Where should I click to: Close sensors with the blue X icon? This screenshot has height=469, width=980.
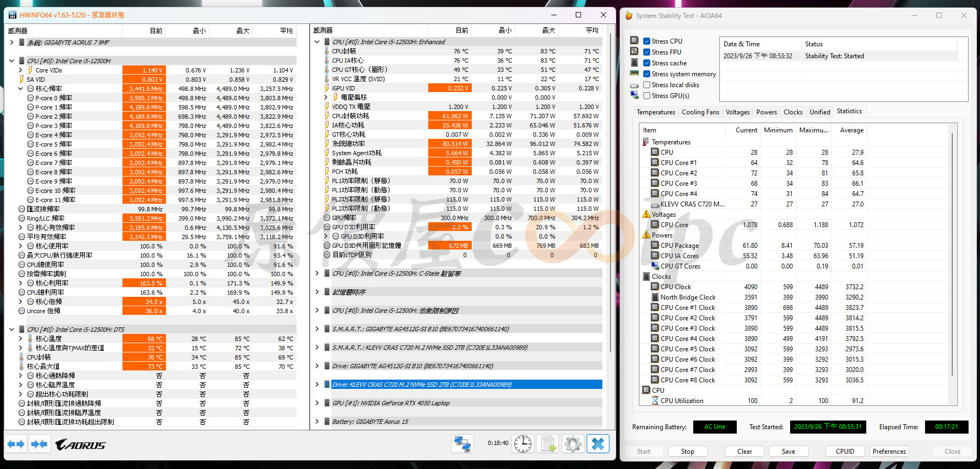(x=598, y=444)
